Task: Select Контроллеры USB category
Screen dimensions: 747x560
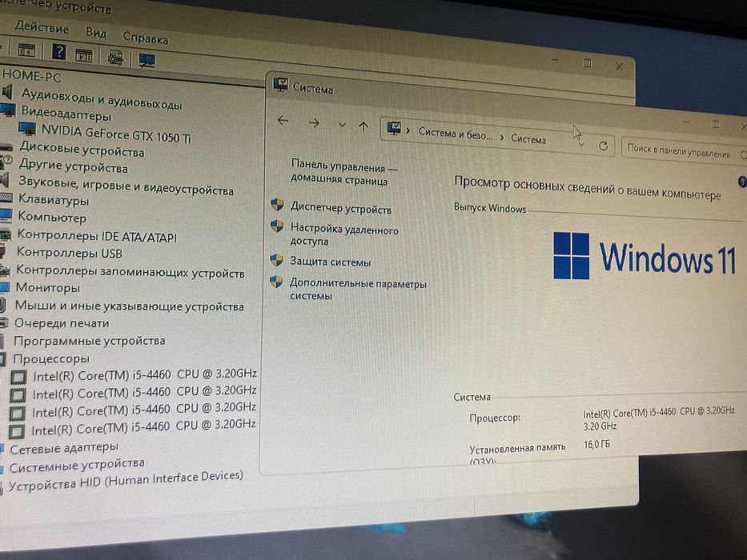Action: coord(70,252)
